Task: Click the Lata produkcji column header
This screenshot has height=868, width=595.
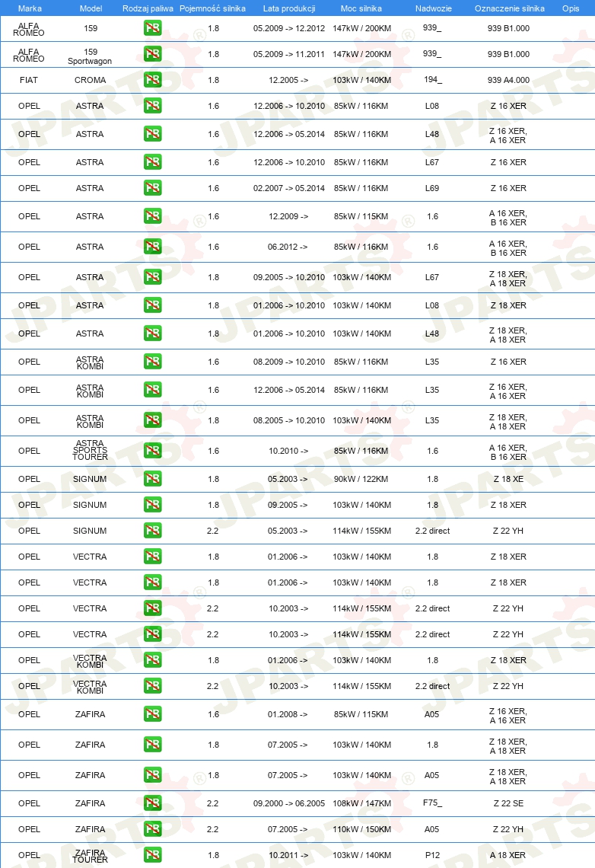Action: click(x=289, y=8)
